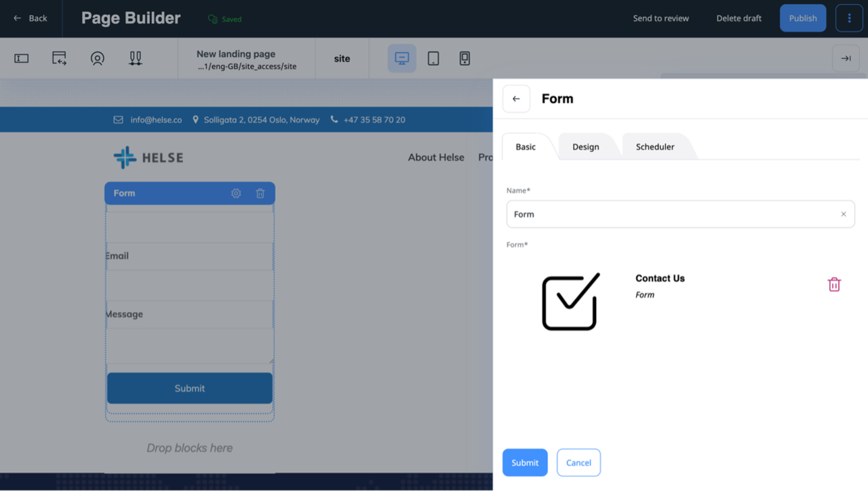Submit the Form block settings
This screenshot has height=493, width=868.
(525, 462)
